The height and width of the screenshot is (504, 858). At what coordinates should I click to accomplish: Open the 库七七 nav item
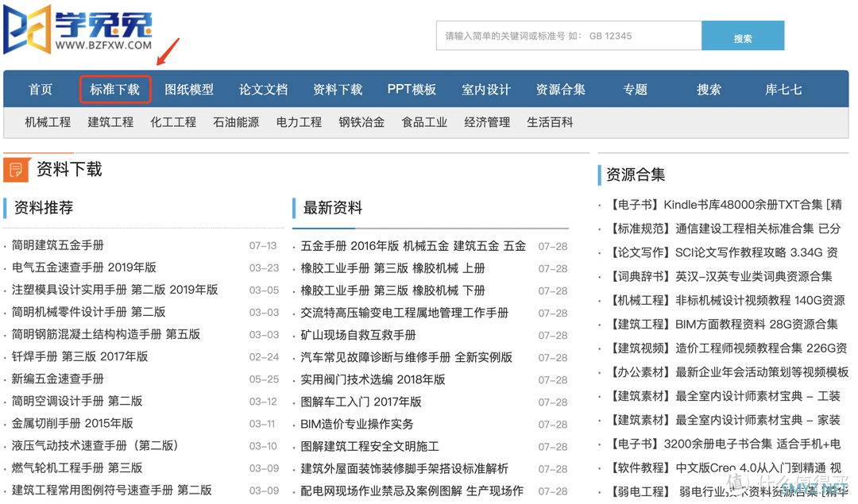783,90
